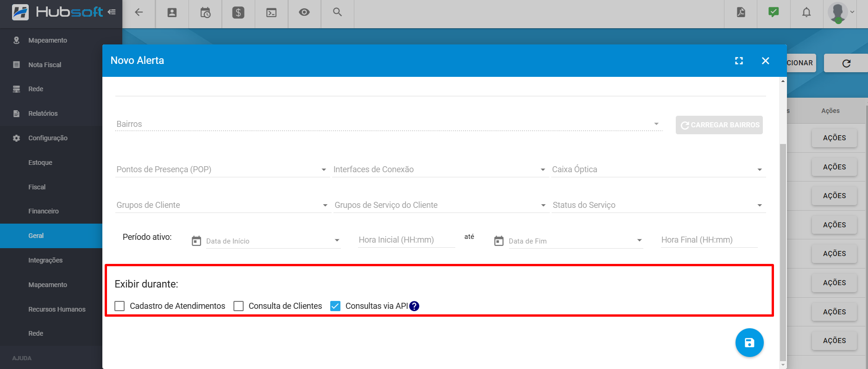Viewport: 868px width, 369px height.
Task: Click the dialog vertical scrollbar thumb
Action: click(x=783, y=252)
